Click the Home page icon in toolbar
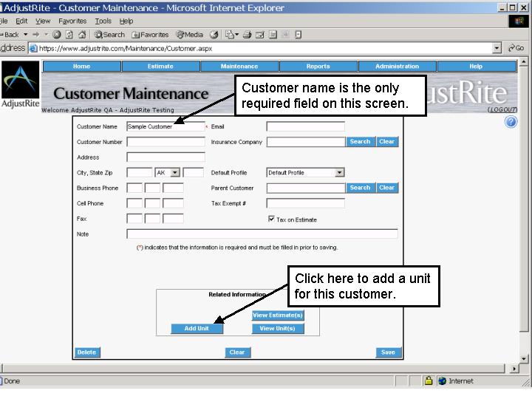Image resolution: width=532 pixels, height=399 pixels. coord(82,35)
